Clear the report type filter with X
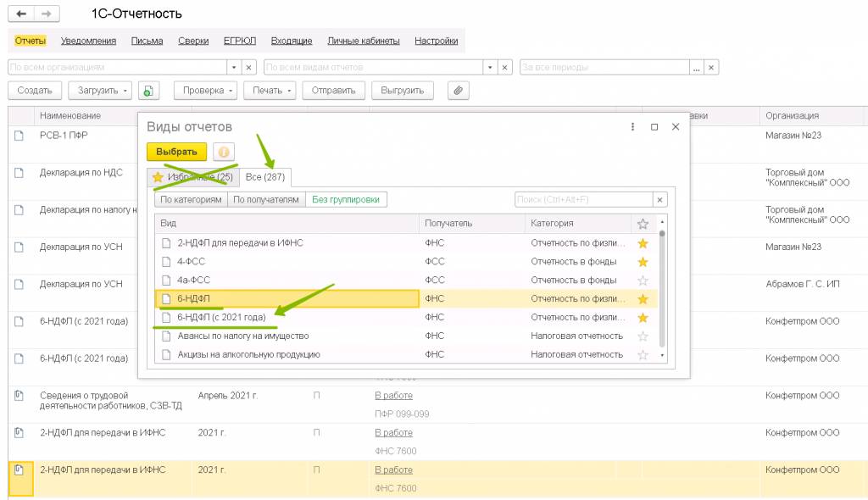 [x=505, y=68]
